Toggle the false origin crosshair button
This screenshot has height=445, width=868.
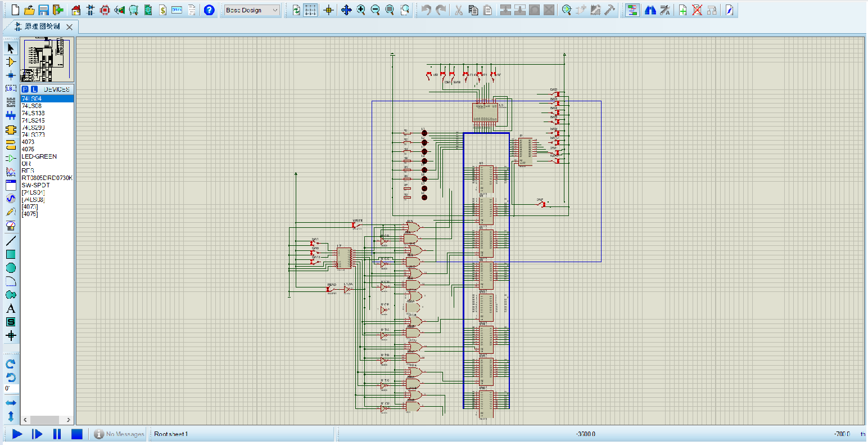point(329,10)
